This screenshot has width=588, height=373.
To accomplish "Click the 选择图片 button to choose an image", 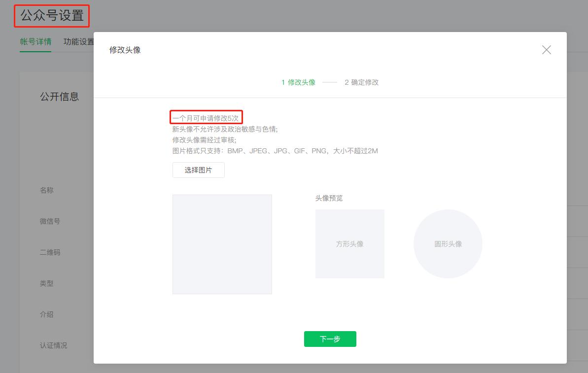I will [x=198, y=170].
